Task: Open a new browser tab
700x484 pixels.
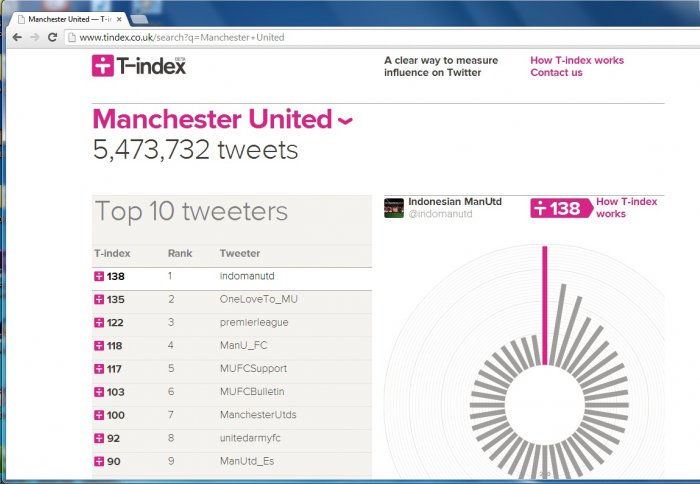Action: click(x=139, y=19)
